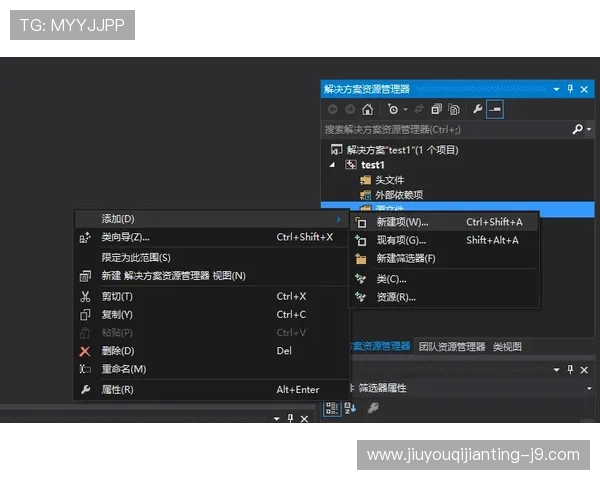Click the search magnifier icon
Screen dimensions: 600x480
577,129
